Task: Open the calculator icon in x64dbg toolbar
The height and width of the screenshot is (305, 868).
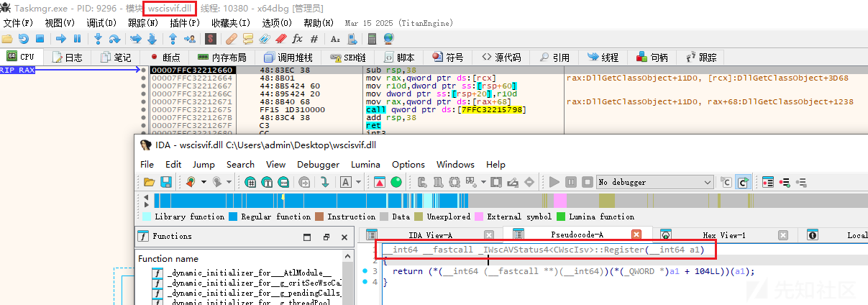Action: (x=372, y=39)
